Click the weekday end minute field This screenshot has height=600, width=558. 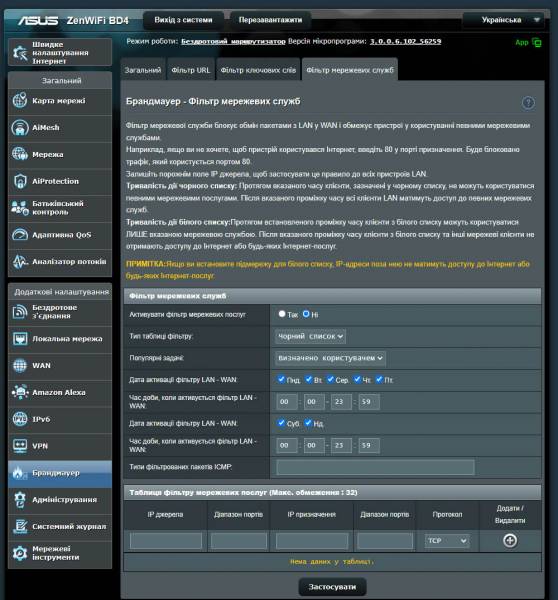click(x=369, y=402)
